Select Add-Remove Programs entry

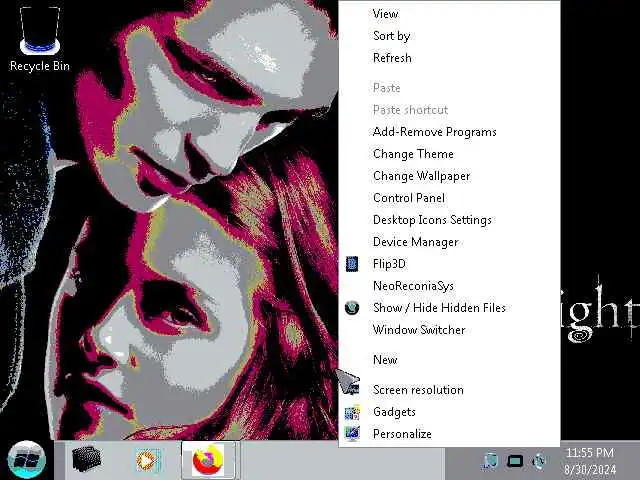[449, 132]
